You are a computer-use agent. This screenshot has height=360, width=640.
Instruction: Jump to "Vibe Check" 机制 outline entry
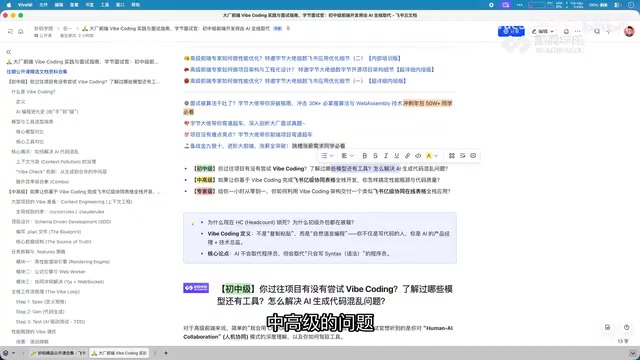point(61,171)
